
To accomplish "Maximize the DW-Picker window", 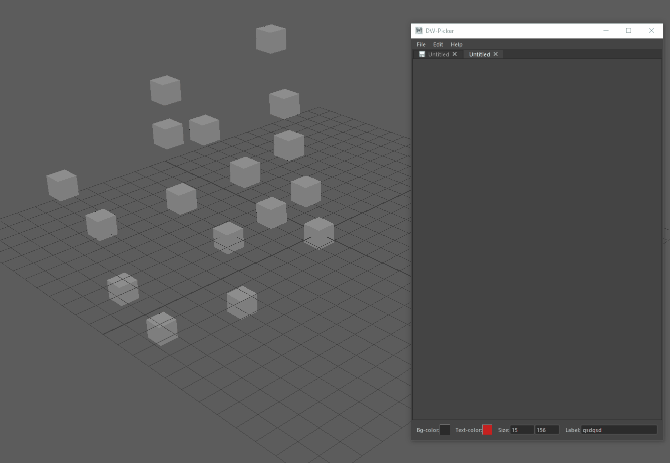I will click(628, 31).
